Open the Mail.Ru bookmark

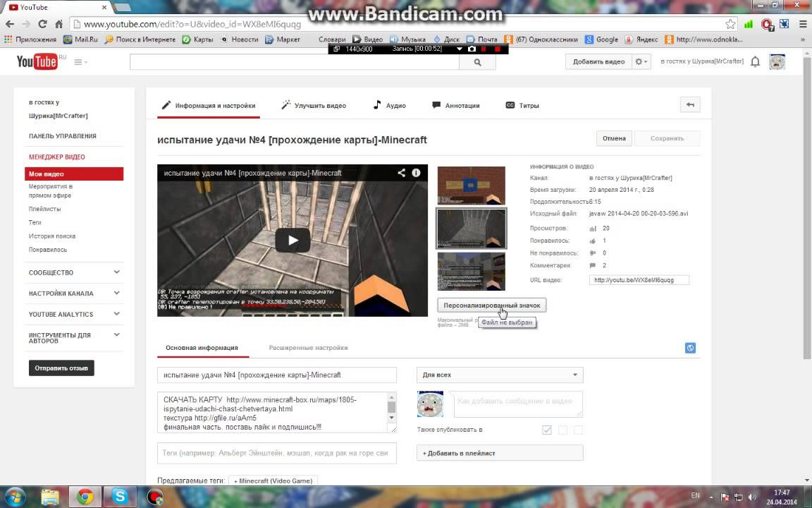(80, 40)
